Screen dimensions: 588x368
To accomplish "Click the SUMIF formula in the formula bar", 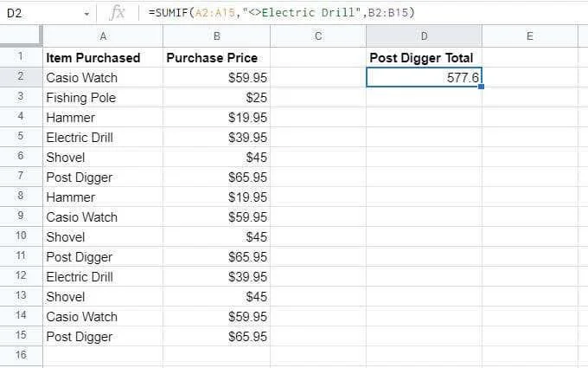I will point(281,13).
